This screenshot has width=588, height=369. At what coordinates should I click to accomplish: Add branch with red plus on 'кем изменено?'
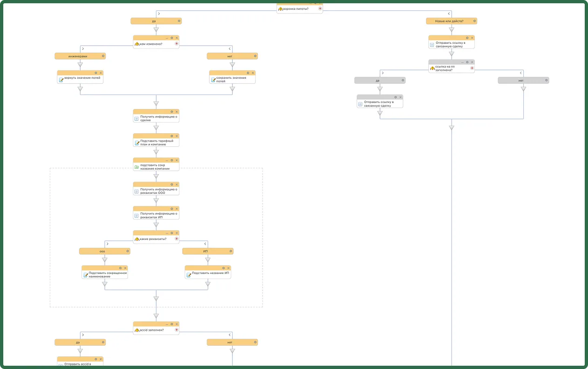click(x=176, y=44)
